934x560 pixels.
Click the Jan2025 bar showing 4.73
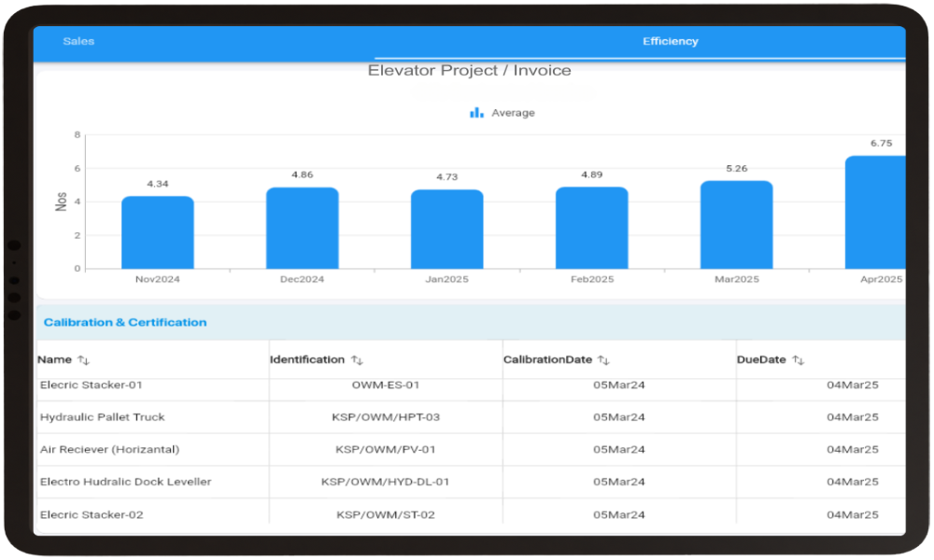coord(447,231)
